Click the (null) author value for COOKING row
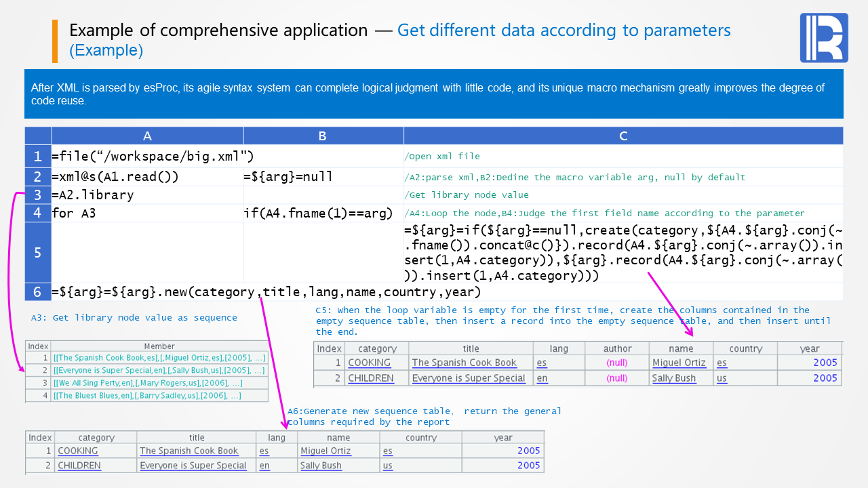This screenshot has width=868, height=488. coord(617,363)
